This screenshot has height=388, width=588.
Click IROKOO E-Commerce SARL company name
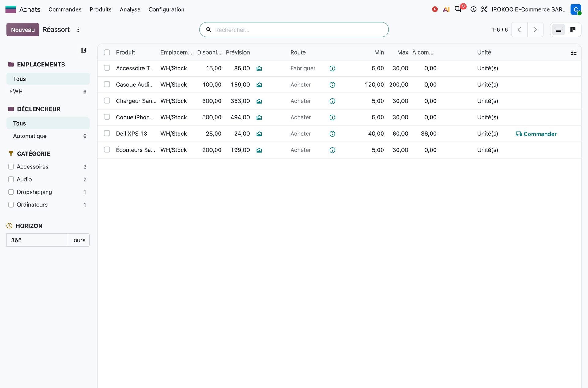point(528,9)
